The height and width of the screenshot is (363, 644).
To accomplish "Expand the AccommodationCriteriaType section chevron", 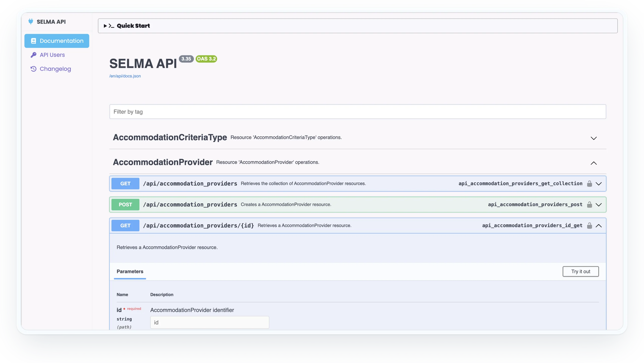I will (x=594, y=138).
